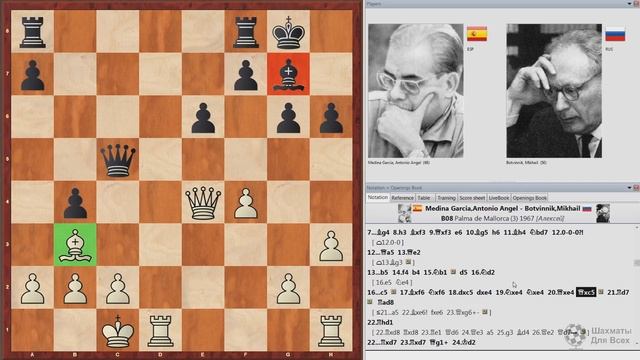Switch to the Notation tab
Screen dimensions: 640x360
click(378, 197)
